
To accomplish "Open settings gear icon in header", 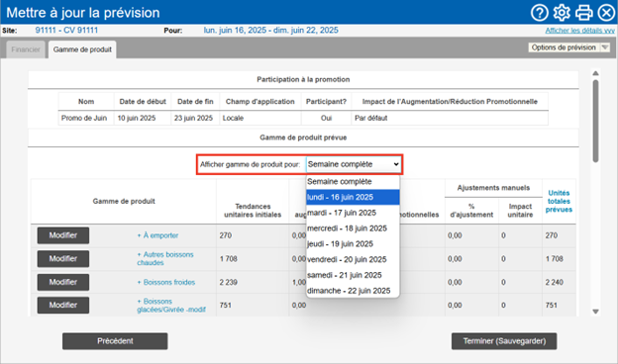I will click(562, 13).
